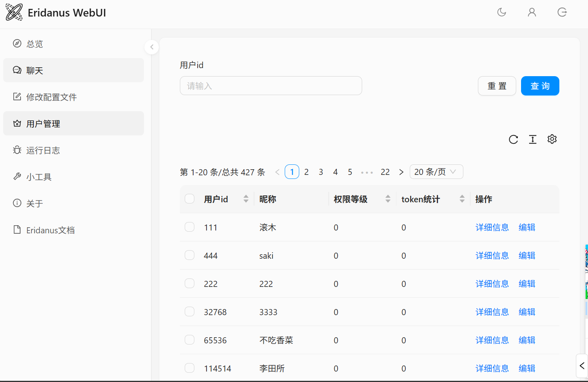This screenshot has width=588, height=382.
Task: Refresh the user table with reload icon
Action: [513, 139]
